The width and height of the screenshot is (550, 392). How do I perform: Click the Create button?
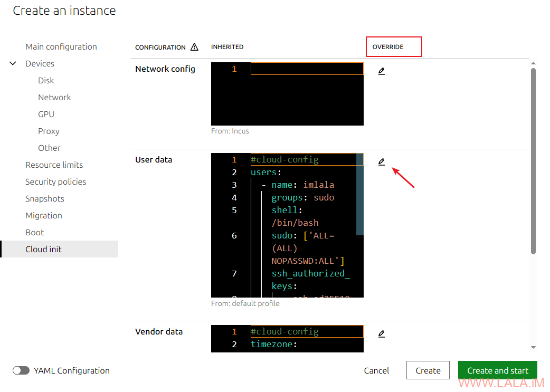(x=428, y=370)
